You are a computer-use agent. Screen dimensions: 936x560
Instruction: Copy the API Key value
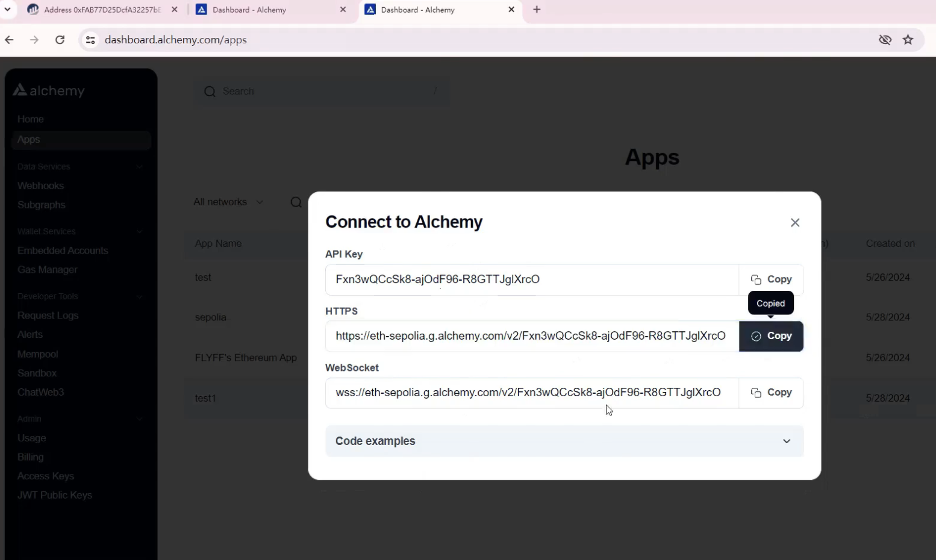tap(771, 279)
